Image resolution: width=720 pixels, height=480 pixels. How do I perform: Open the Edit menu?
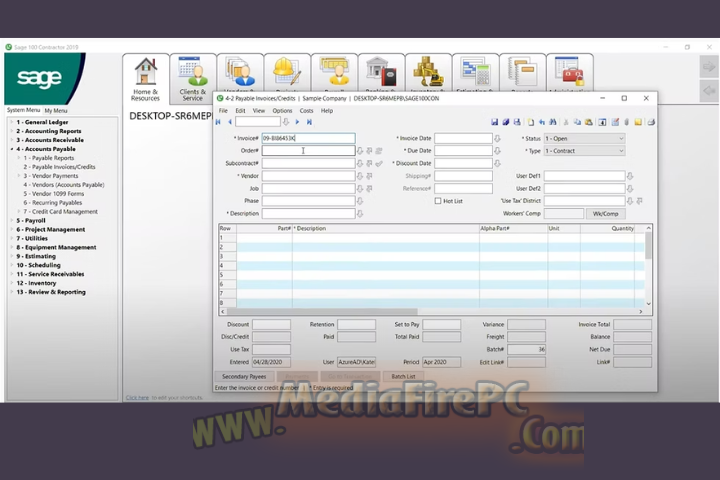click(x=240, y=111)
